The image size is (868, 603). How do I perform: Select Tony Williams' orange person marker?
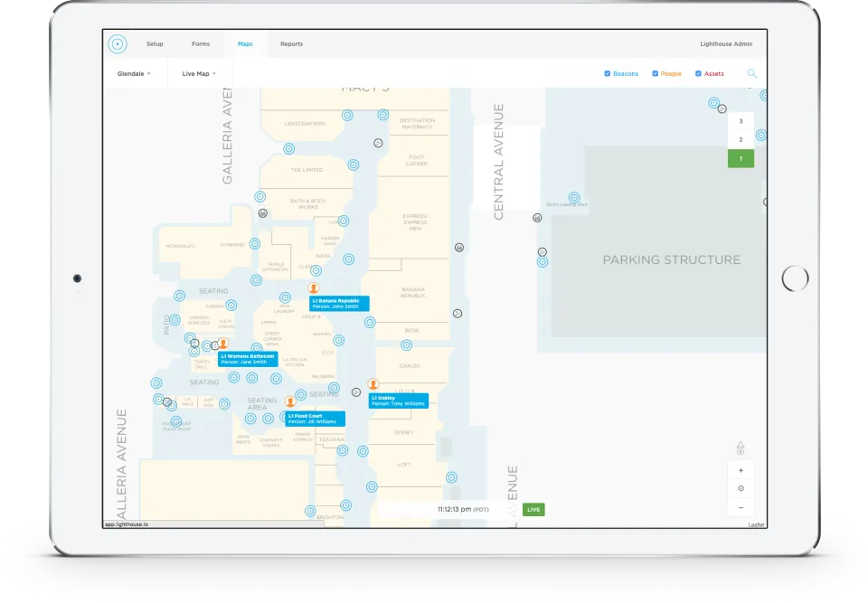(x=373, y=383)
